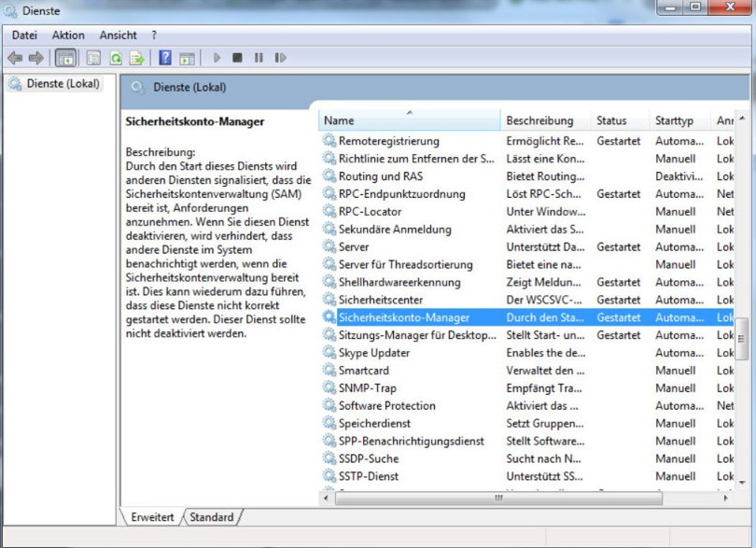The height and width of the screenshot is (548, 756).
Task: Open the Datei menu
Action: pos(24,35)
